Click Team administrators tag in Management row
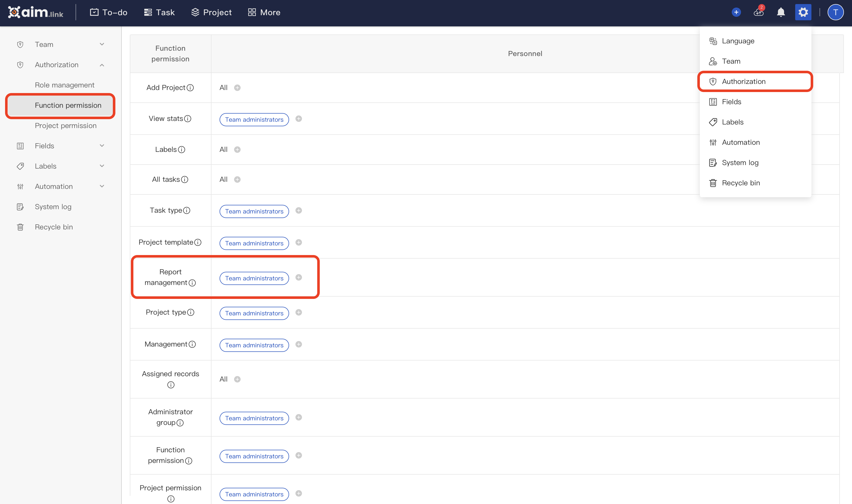 pyautogui.click(x=254, y=345)
